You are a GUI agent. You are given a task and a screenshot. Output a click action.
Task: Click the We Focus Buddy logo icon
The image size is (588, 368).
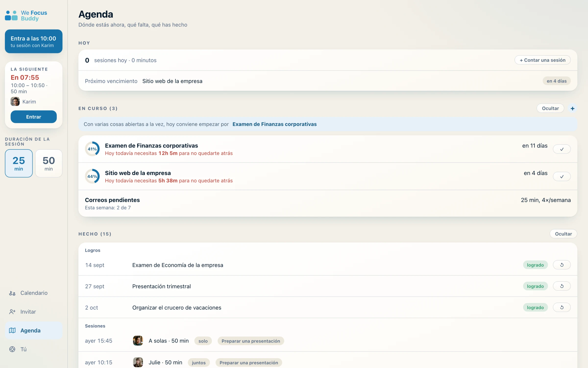pyautogui.click(x=11, y=15)
